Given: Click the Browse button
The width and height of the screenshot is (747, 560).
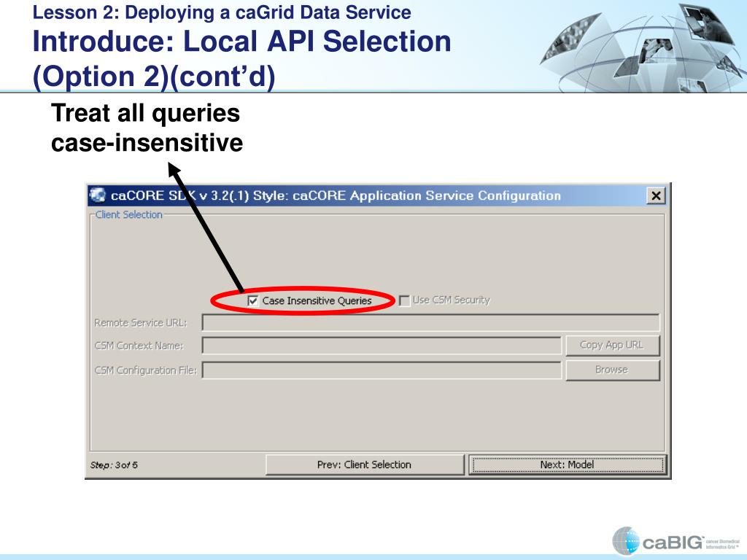Looking at the screenshot, I should pyautogui.click(x=612, y=370).
